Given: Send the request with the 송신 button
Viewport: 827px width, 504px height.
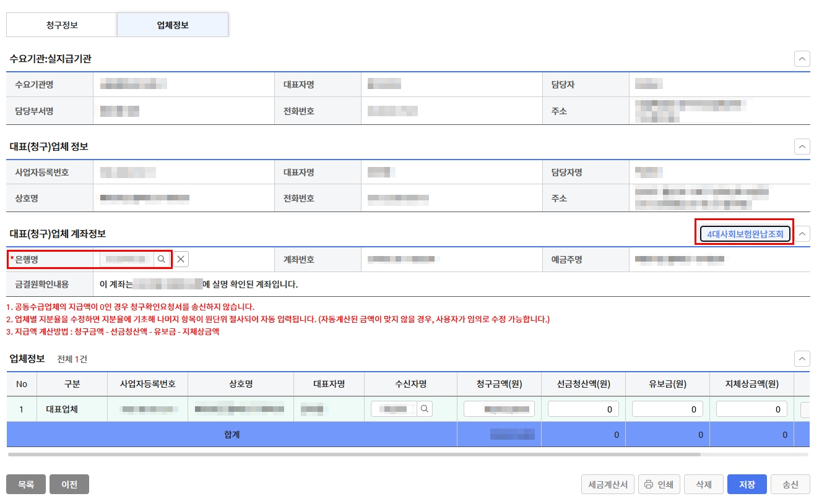Looking at the screenshot, I should [x=790, y=484].
